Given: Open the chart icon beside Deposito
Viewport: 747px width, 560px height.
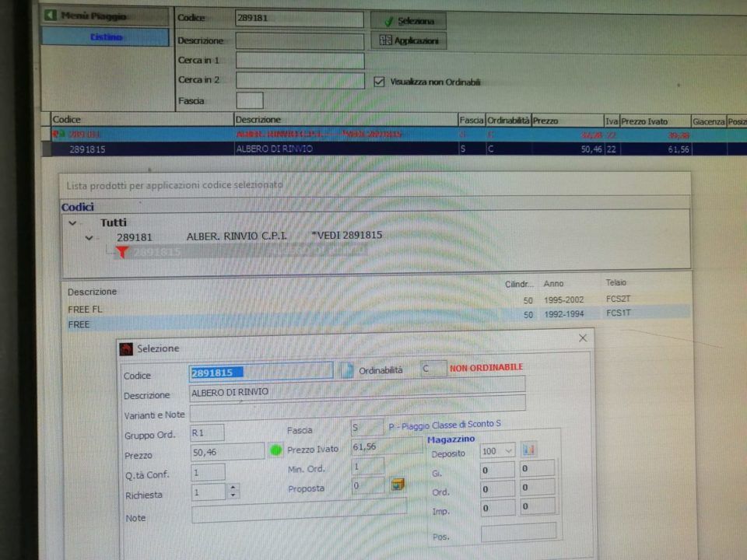Looking at the screenshot, I should point(529,450).
